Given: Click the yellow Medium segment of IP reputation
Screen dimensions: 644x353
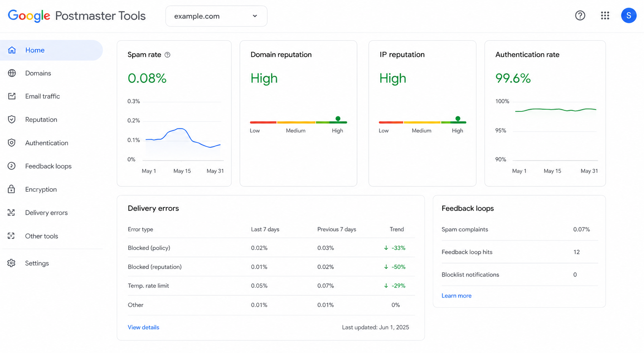Looking at the screenshot, I should (422, 122).
